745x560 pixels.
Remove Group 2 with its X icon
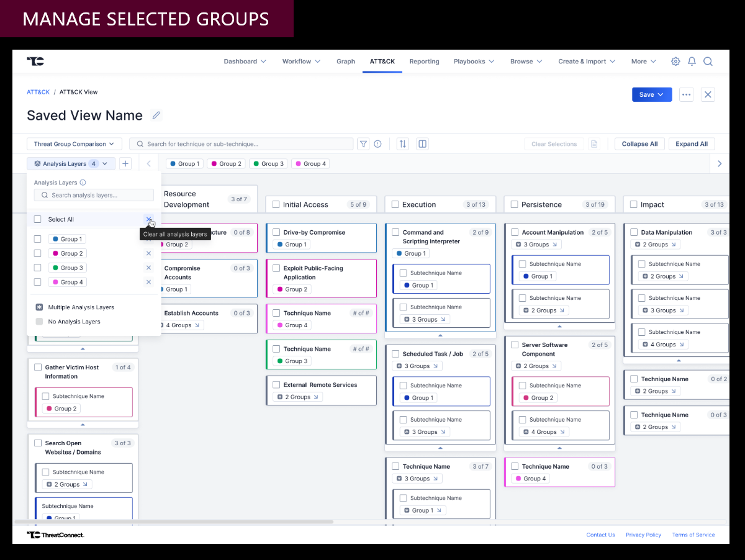(148, 253)
